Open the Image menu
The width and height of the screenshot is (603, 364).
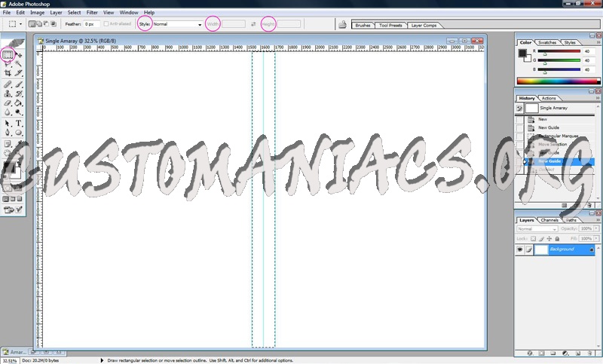click(37, 12)
